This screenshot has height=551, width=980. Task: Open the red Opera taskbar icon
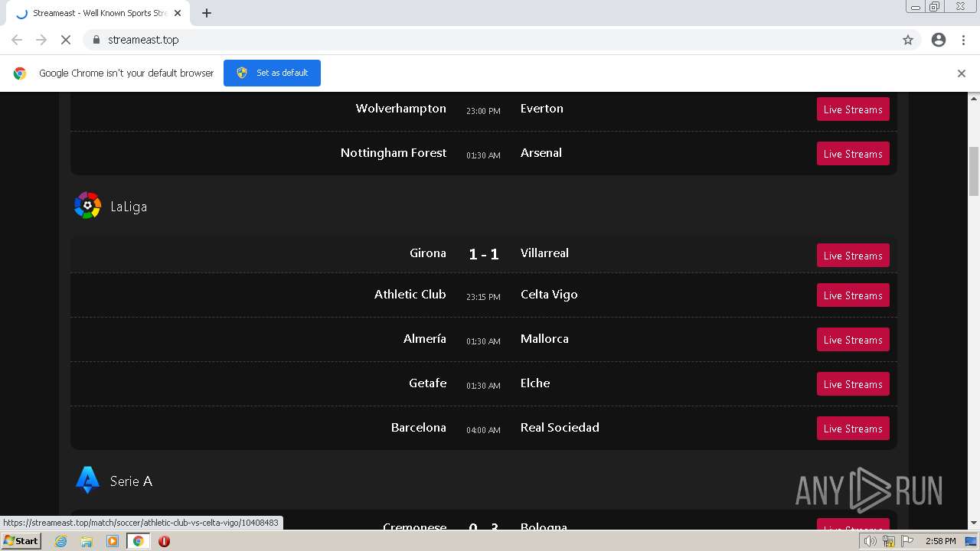(164, 541)
